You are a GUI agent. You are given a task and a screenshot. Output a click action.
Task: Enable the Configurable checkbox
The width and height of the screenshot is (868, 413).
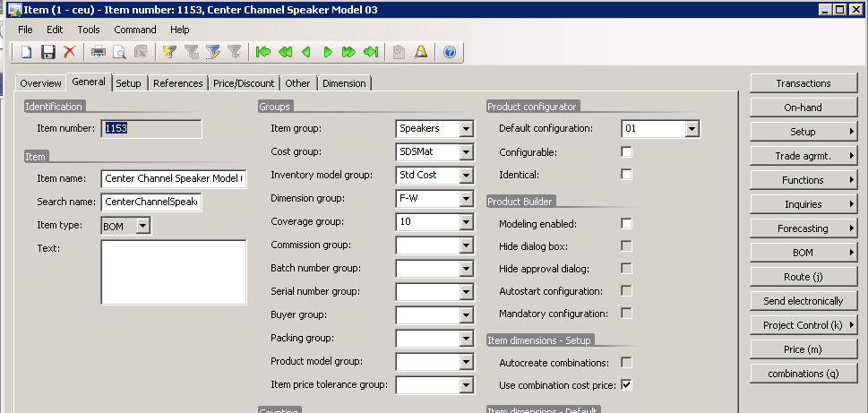click(x=626, y=151)
